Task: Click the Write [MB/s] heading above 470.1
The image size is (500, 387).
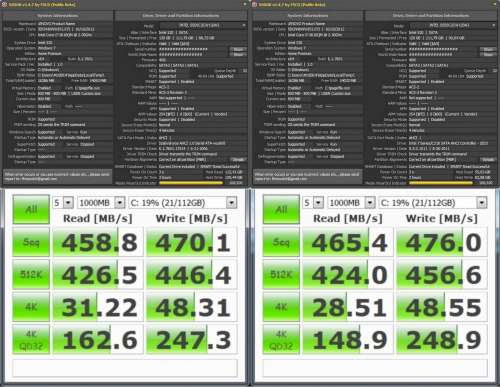Action: pos(192,219)
